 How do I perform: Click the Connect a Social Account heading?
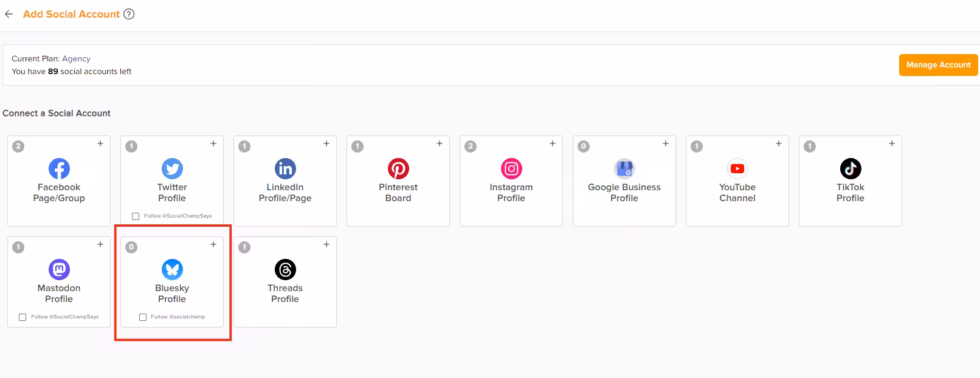coord(57,113)
